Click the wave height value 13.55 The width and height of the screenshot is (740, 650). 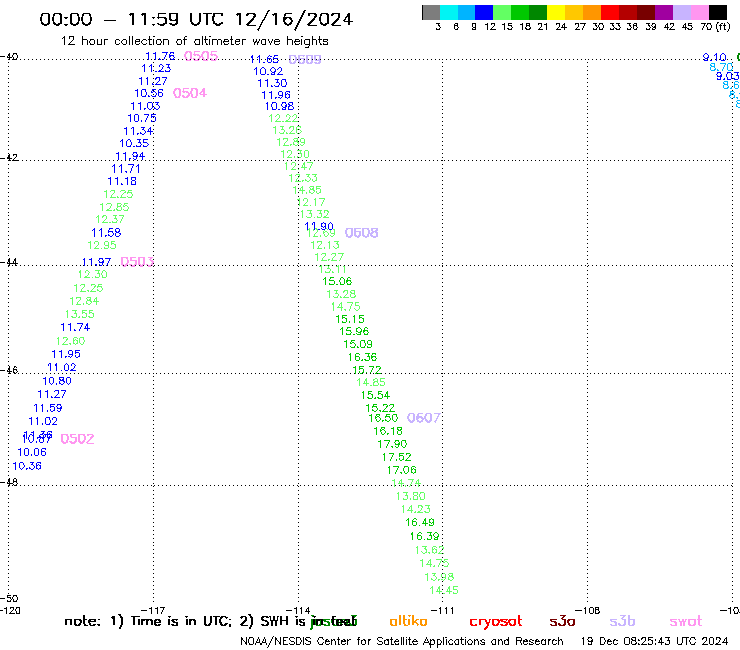[x=80, y=314]
